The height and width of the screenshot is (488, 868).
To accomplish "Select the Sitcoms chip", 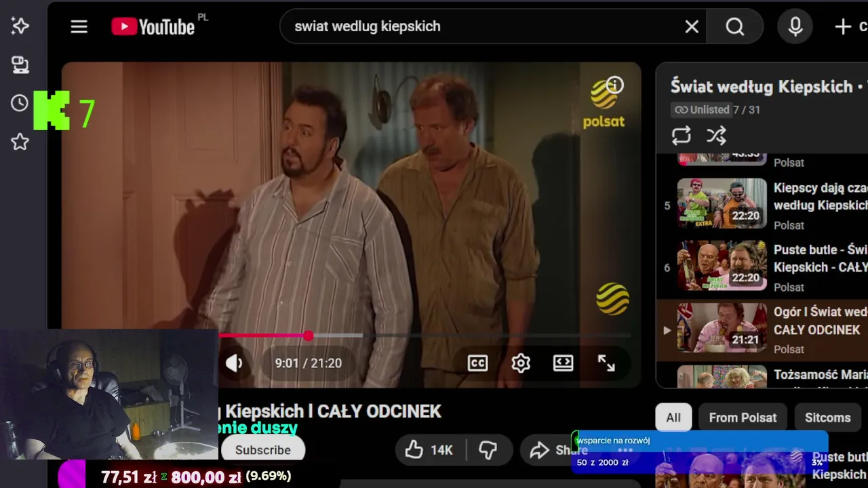I will coord(827,418).
